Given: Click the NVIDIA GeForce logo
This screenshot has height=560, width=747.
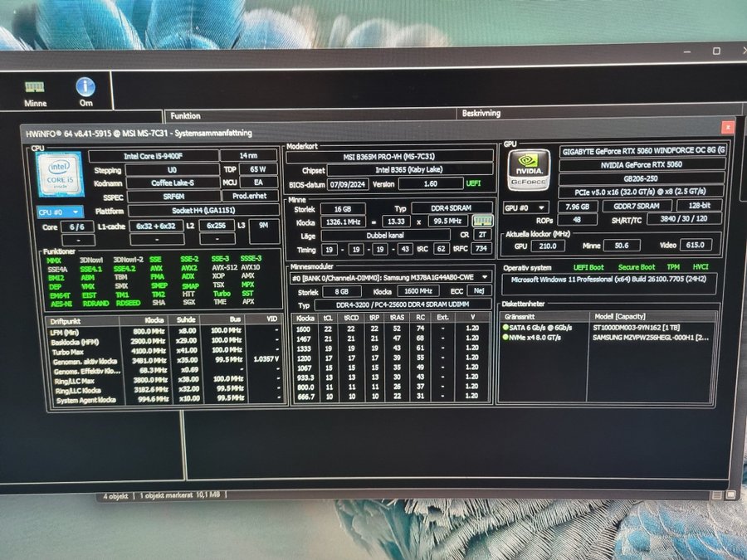Looking at the screenshot, I should 529,170.
